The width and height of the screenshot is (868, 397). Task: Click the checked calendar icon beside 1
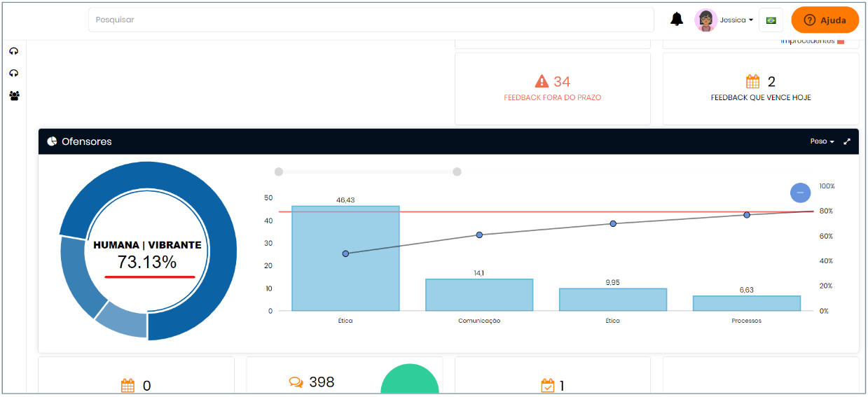coord(548,386)
